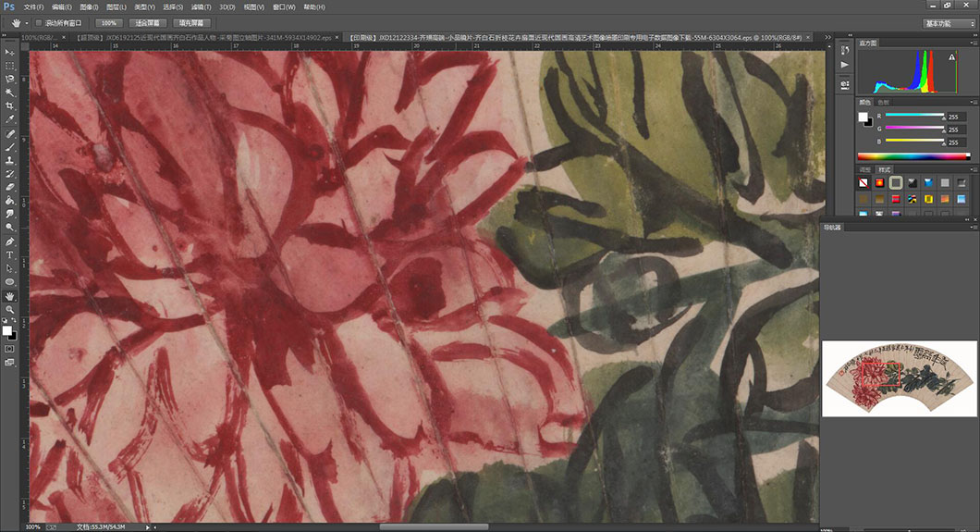
Task: Change screen mode from toolbox
Action: [x=9, y=362]
